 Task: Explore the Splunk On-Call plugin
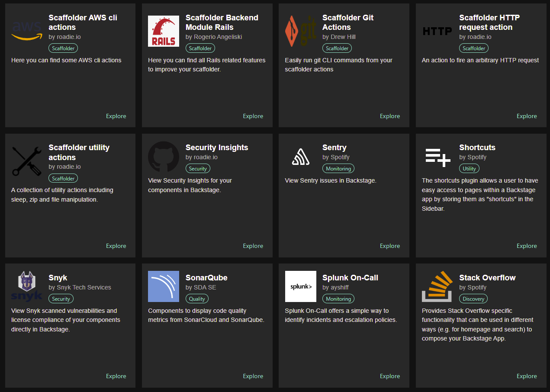click(390, 376)
